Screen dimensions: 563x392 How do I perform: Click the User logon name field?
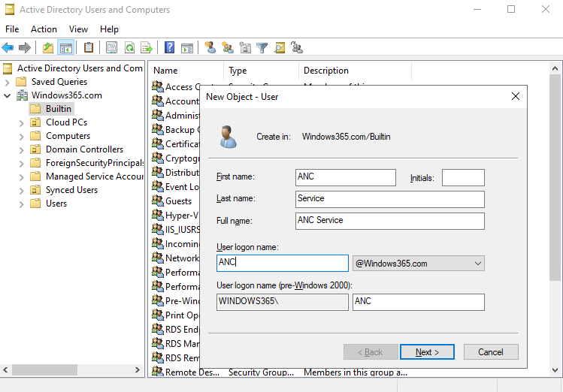283,264
